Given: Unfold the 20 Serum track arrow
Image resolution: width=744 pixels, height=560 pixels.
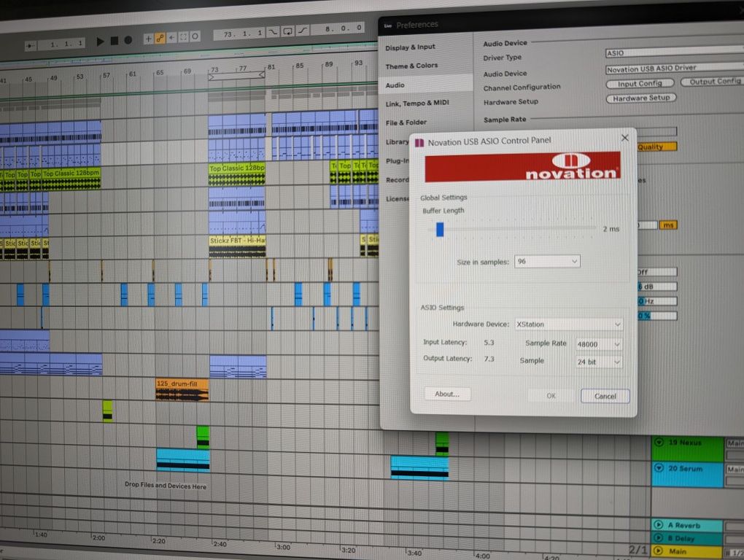Looking at the screenshot, I should pos(659,468).
